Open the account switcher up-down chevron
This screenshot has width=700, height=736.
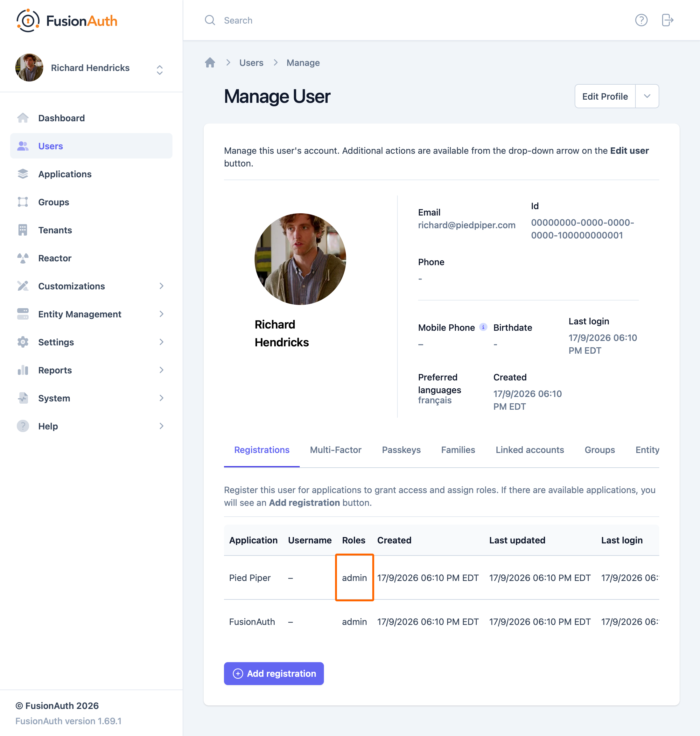pos(160,70)
